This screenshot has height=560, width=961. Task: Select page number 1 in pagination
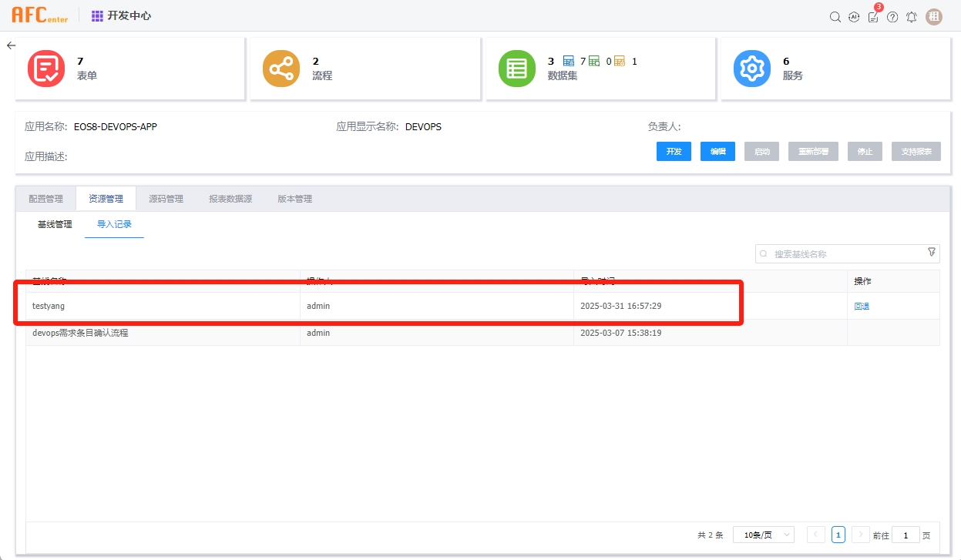tap(838, 535)
